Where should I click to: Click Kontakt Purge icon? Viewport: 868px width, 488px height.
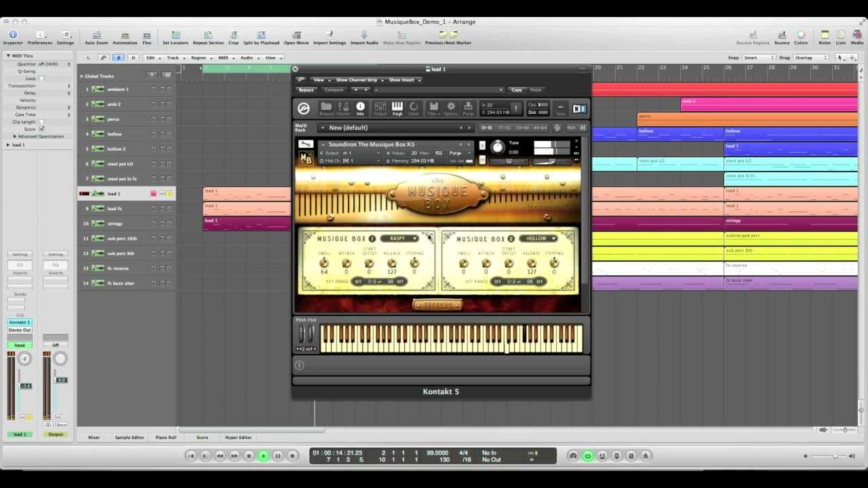(x=468, y=109)
